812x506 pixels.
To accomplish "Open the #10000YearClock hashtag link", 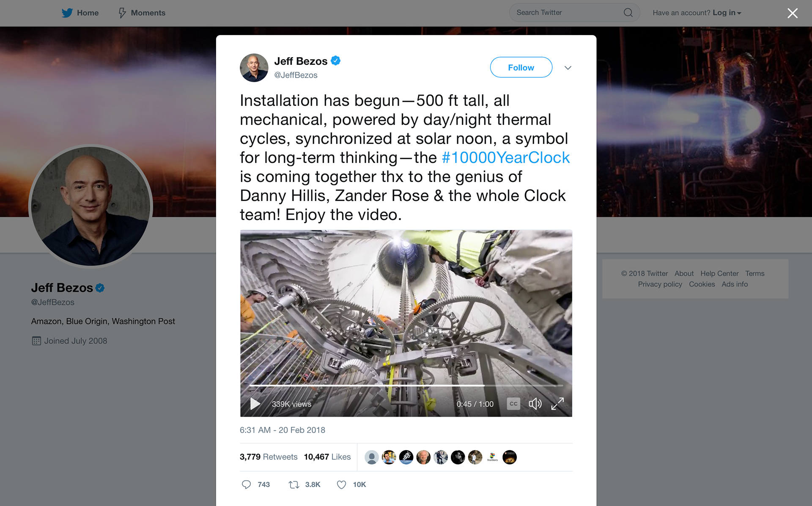I will pyautogui.click(x=506, y=157).
